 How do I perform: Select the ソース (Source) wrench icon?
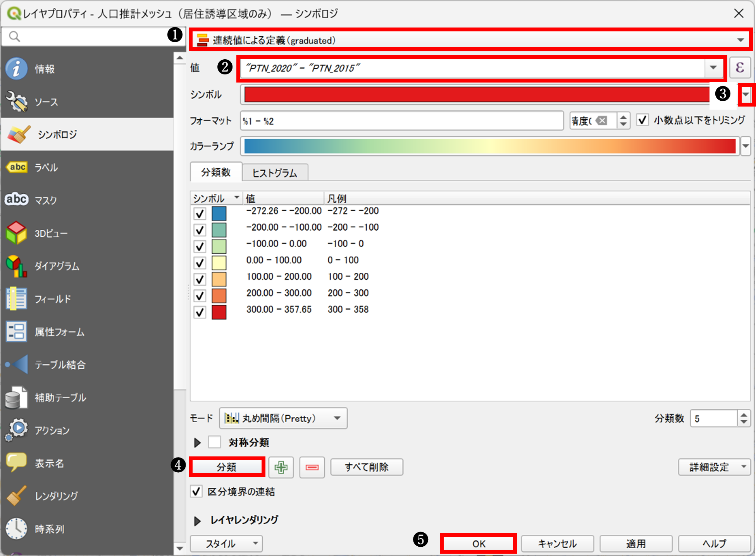(x=16, y=102)
